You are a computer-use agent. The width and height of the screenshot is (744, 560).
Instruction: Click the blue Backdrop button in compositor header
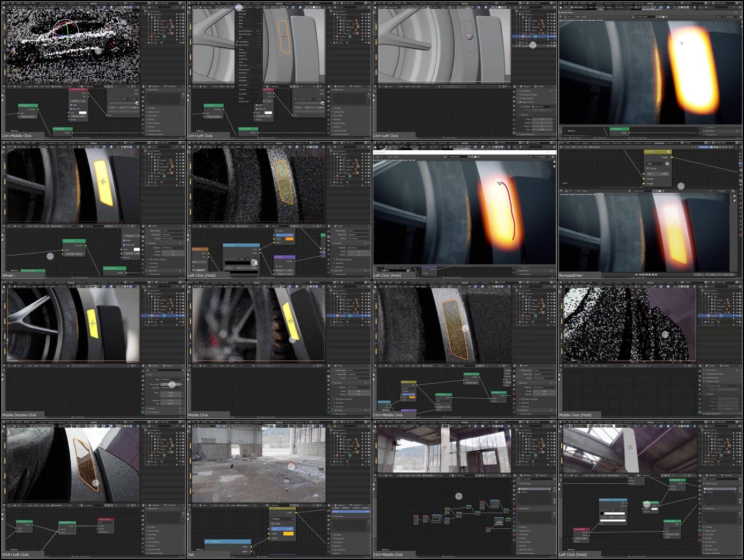click(704, 147)
